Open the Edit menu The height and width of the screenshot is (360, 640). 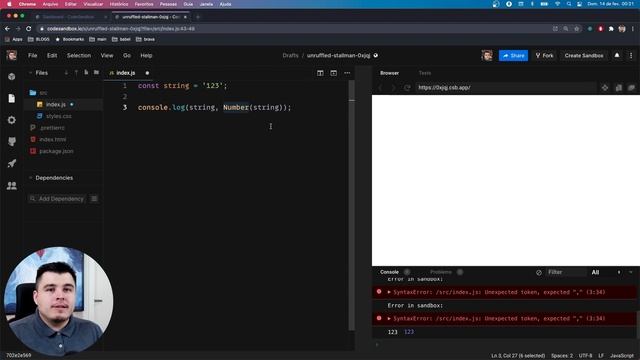[x=52, y=55]
